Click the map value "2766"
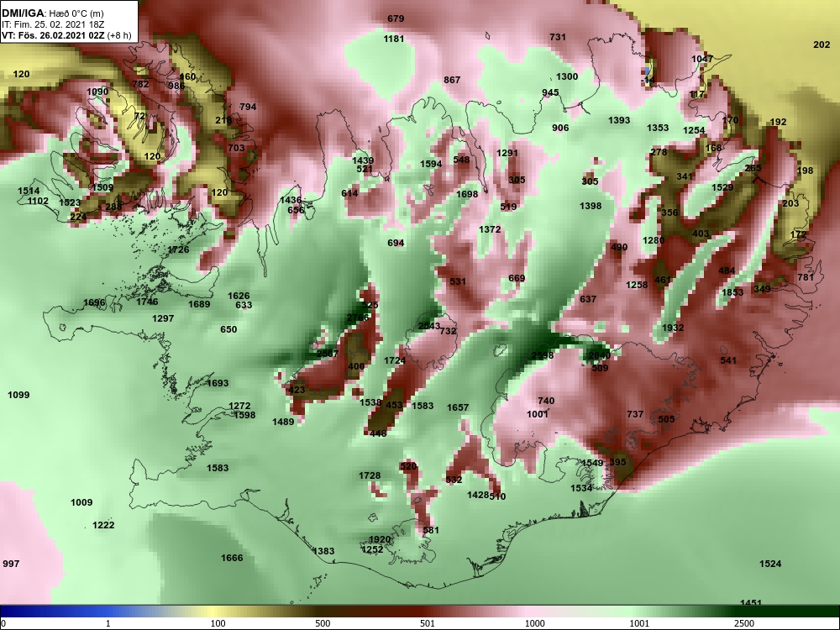This screenshot has height=630, width=840. point(358,318)
